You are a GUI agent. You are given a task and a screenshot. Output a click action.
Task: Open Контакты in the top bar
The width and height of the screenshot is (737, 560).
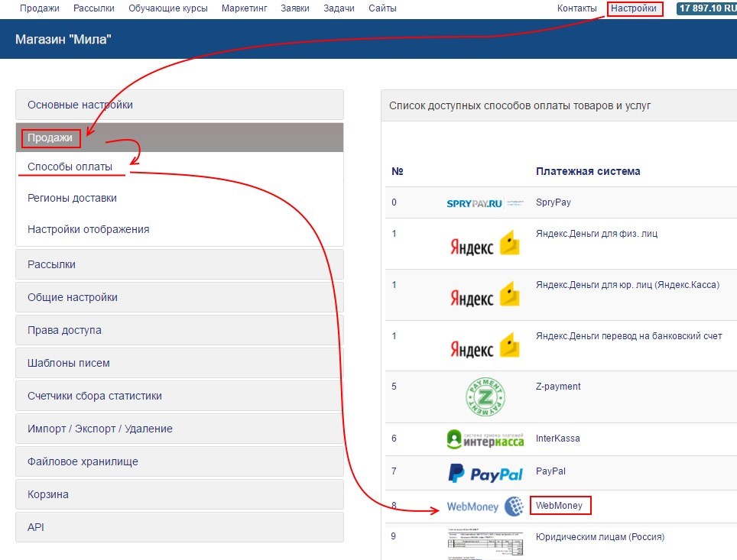(x=576, y=8)
